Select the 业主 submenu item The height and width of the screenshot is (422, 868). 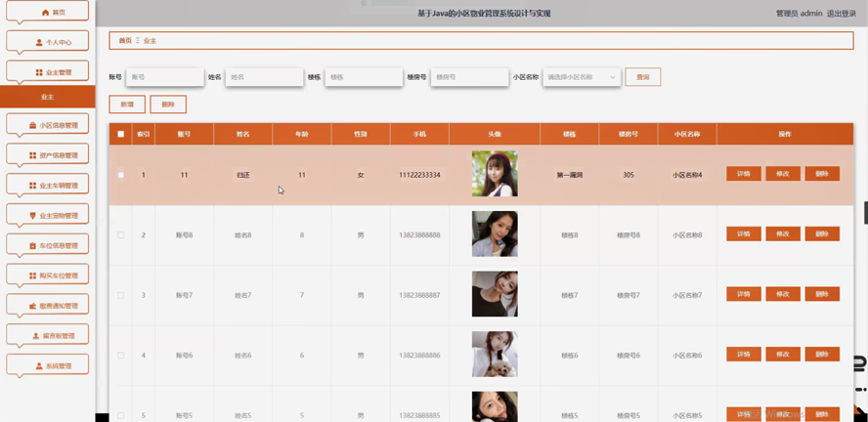pos(48,97)
